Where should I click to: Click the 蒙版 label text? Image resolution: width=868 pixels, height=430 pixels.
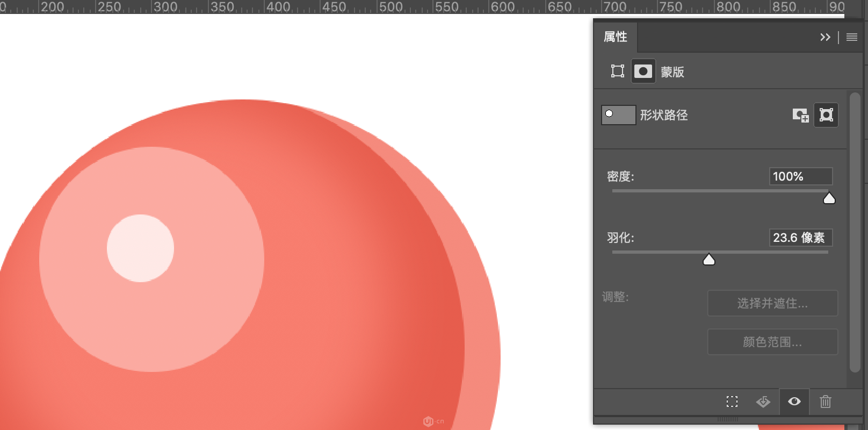point(672,71)
